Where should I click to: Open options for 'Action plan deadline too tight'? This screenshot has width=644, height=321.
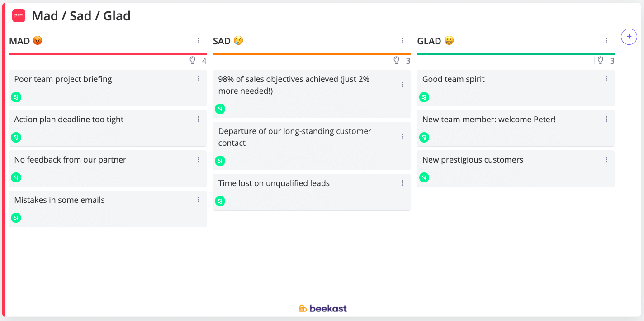pyautogui.click(x=198, y=119)
